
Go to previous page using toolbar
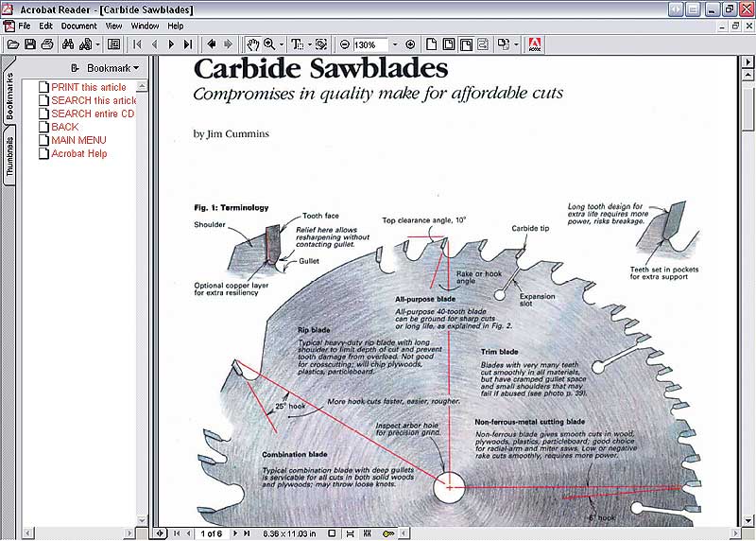(x=154, y=44)
